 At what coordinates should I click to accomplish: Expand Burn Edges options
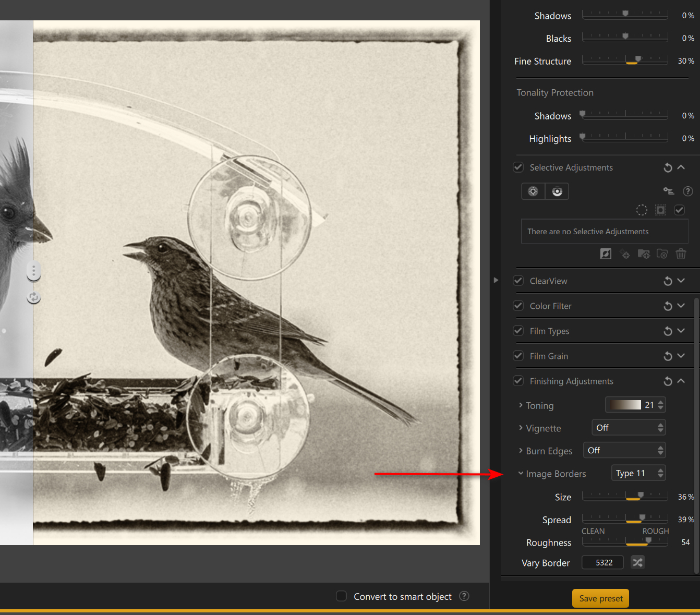coord(521,451)
